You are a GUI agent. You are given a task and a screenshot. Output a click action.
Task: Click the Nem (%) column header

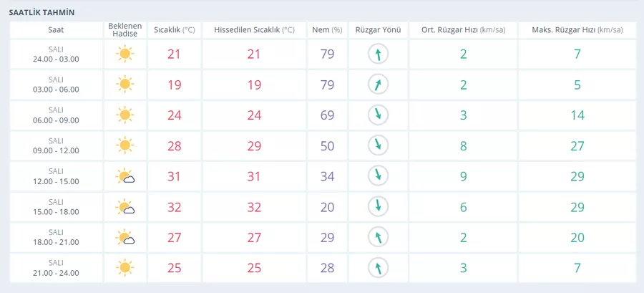[327, 30]
